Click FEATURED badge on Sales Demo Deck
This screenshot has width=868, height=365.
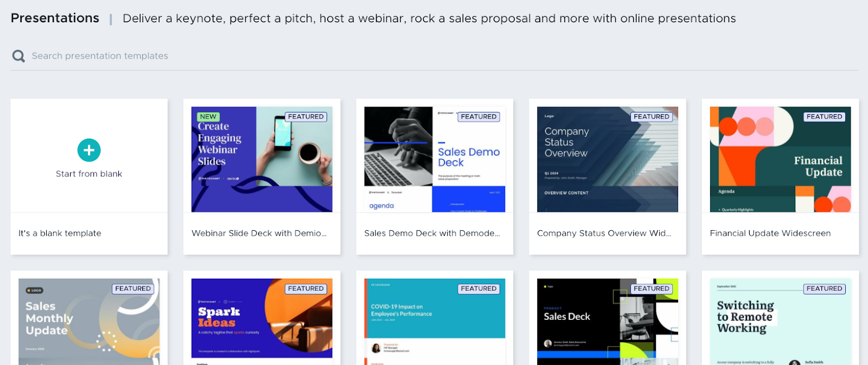478,117
